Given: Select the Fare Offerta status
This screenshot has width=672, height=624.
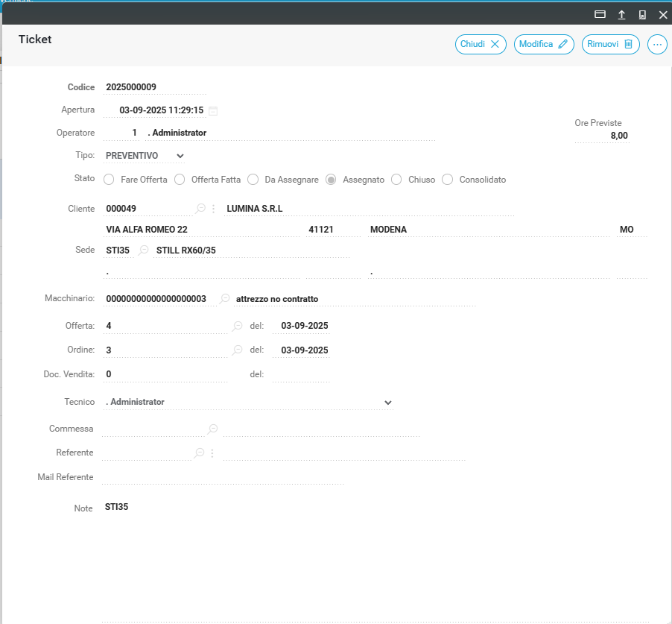Looking at the screenshot, I should coord(109,180).
